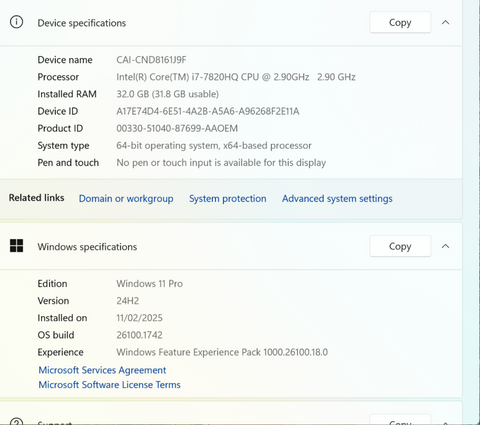Click the Windows specifications heading
Screen dimensions: 480x425
click(87, 247)
